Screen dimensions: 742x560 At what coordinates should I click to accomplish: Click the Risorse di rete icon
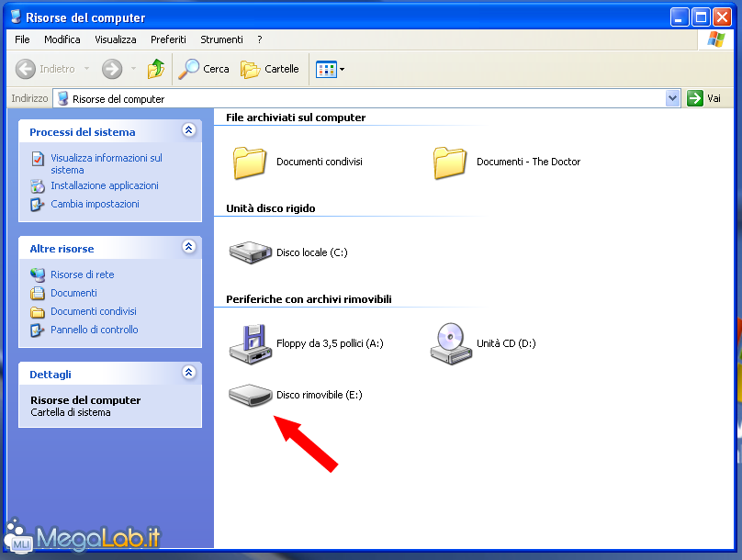pyautogui.click(x=38, y=274)
